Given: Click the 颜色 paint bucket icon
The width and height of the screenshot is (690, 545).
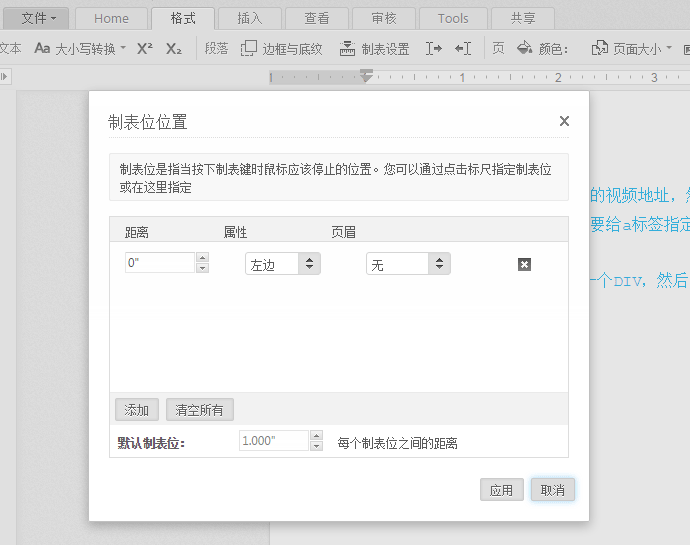Looking at the screenshot, I should pos(524,48).
